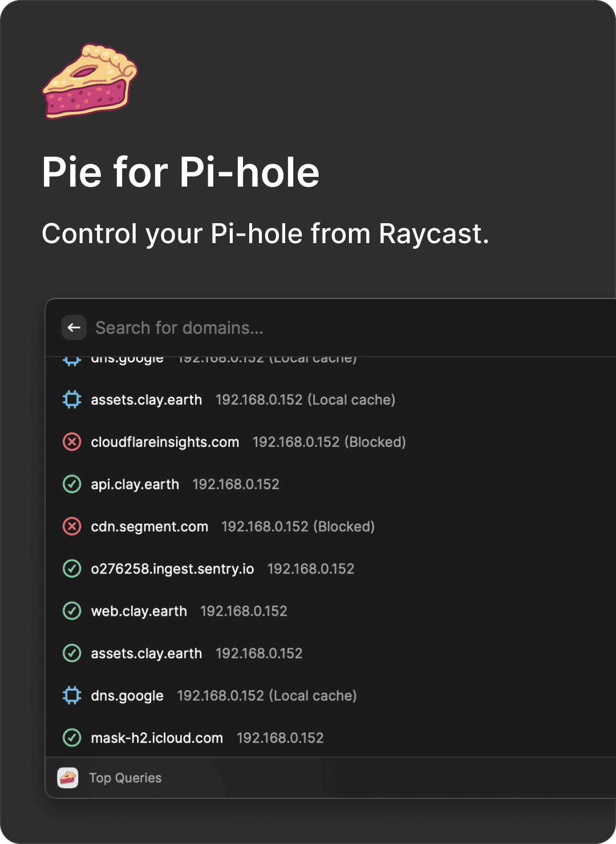Click checkmark icon beside mask-h2.icloud.com

click(x=72, y=737)
